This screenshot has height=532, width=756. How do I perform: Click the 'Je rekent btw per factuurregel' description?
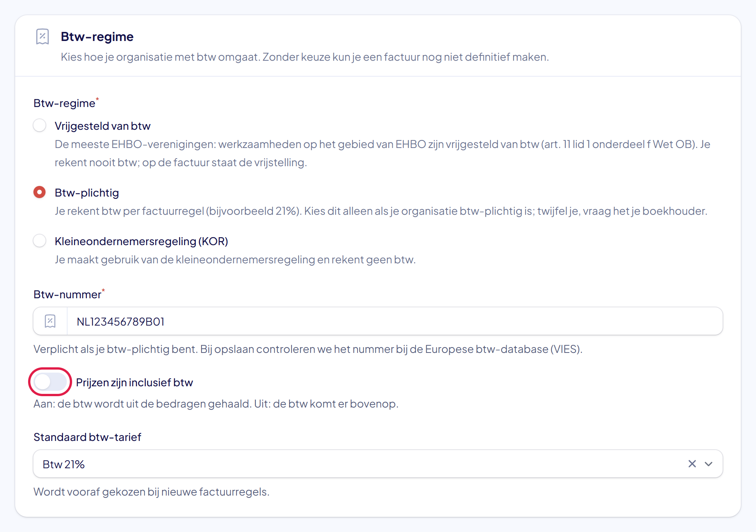(x=381, y=211)
